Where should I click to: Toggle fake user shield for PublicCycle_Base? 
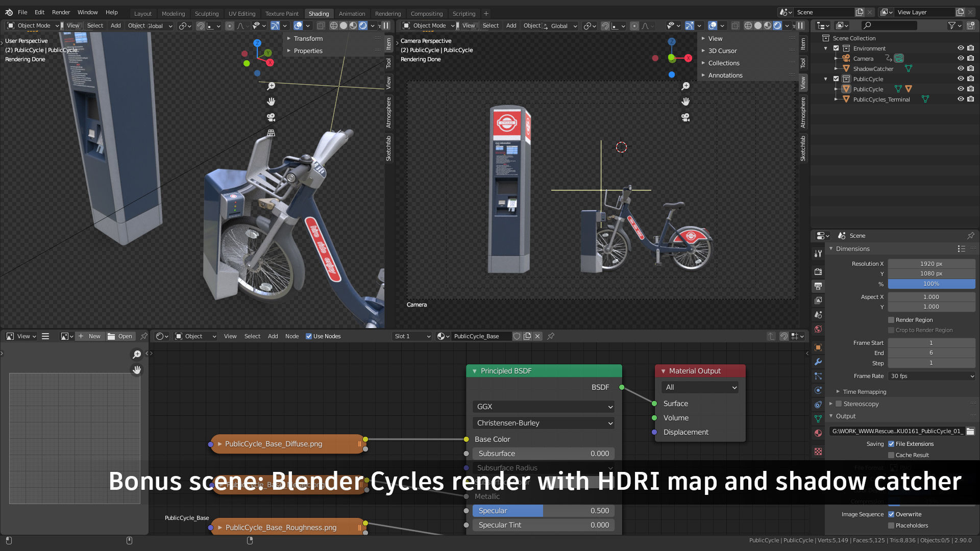tap(517, 336)
